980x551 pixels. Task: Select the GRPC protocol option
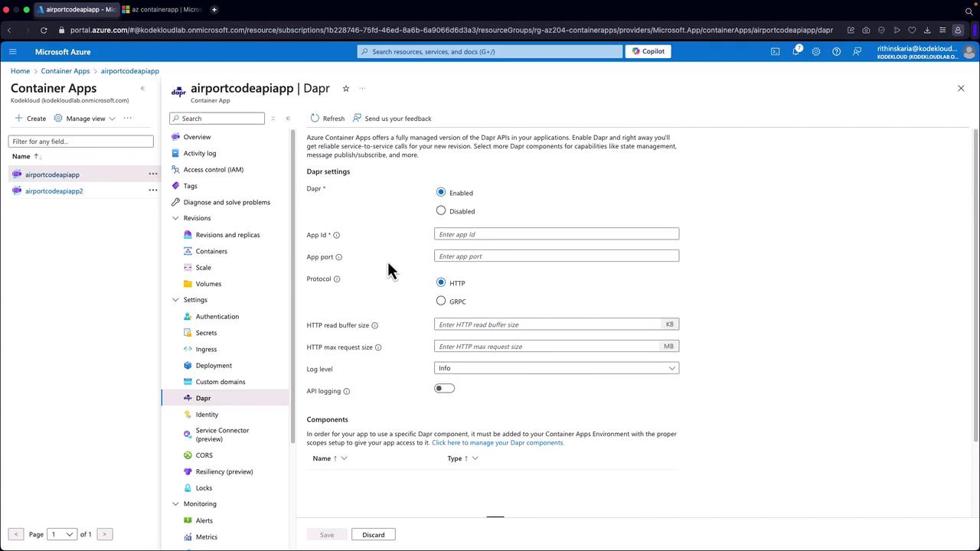tap(441, 301)
